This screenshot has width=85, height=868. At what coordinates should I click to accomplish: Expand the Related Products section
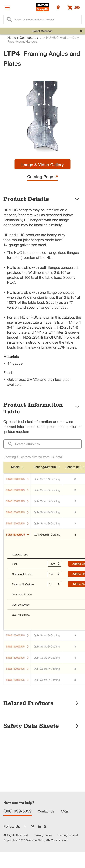[x=77, y=703]
